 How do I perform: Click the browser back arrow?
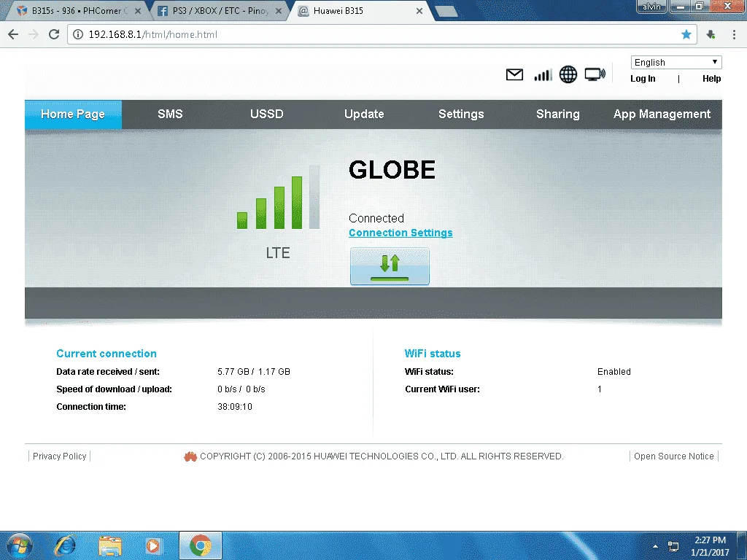[x=13, y=34]
